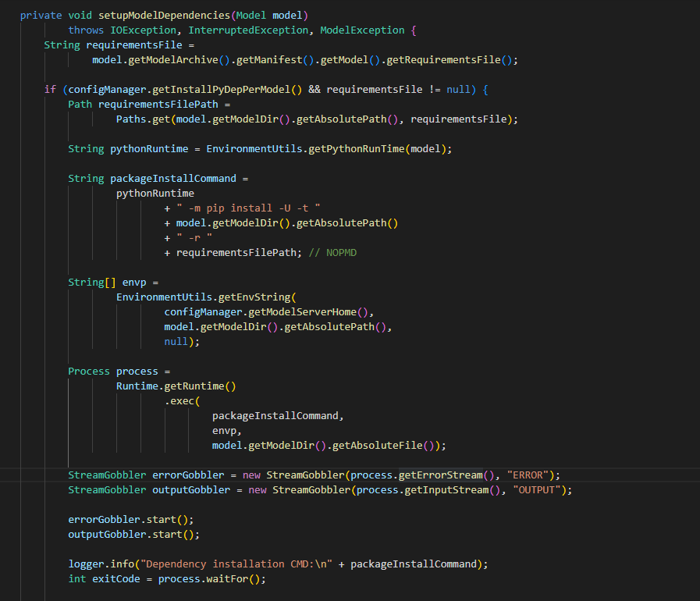Screen dimensions: 700x601
Task: Click requirementsFilePath variable declaration
Action: point(158,105)
